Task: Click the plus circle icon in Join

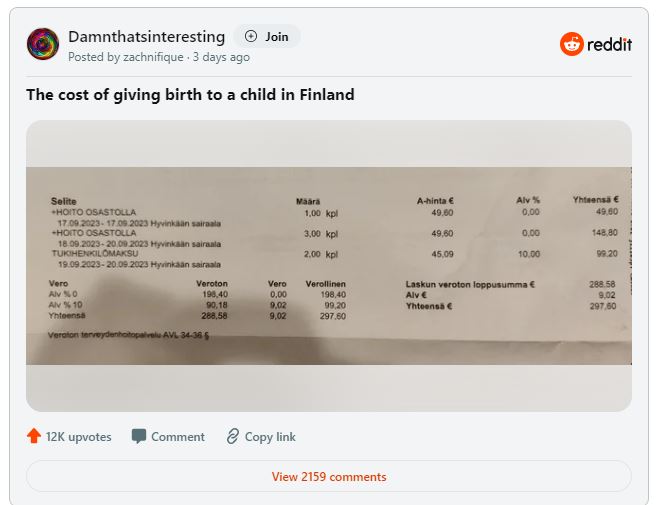Action: click(x=251, y=37)
